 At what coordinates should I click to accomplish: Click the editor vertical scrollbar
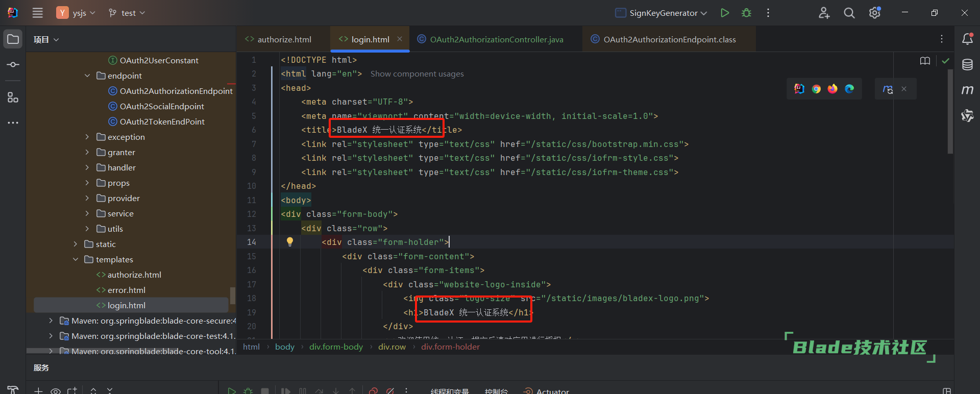(950, 111)
